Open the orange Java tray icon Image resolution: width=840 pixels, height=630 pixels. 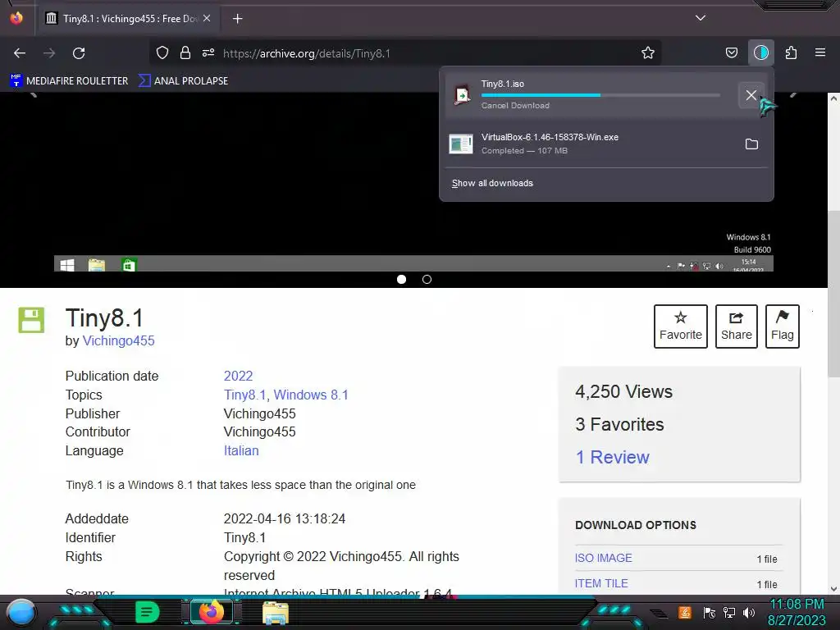point(685,612)
